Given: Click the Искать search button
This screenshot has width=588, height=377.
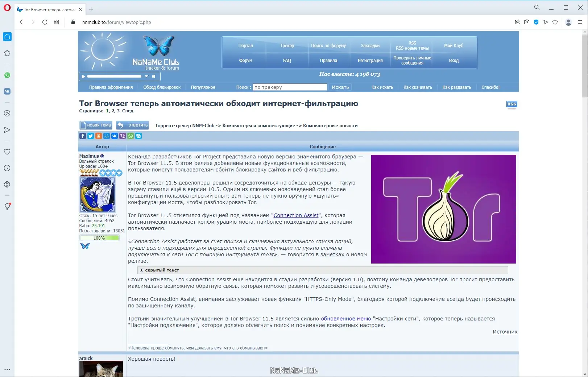Looking at the screenshot, I should coord(340,87).
